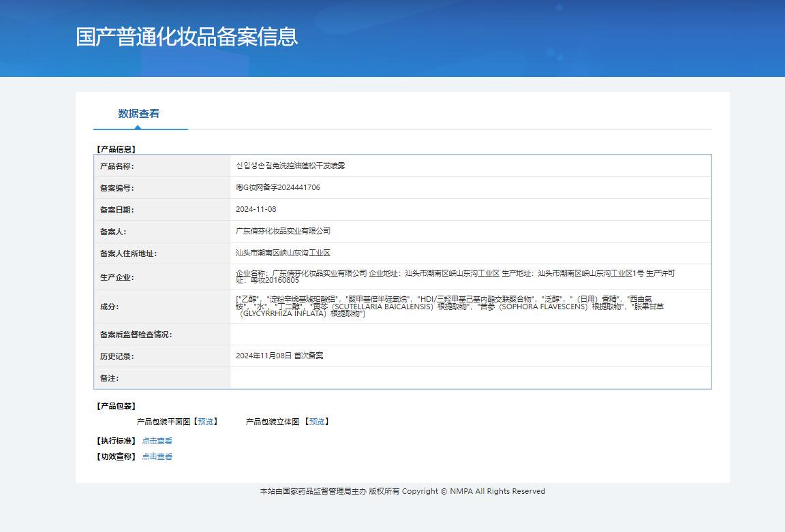Click the 【产品包装】 section heading

tap(116, 406)
